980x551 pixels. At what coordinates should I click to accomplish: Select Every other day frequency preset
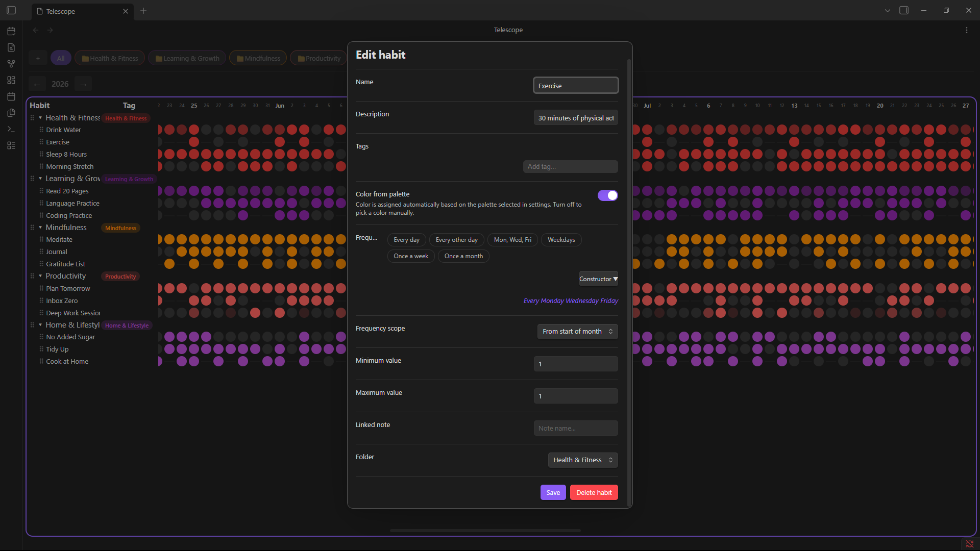(x=456, y=240)
